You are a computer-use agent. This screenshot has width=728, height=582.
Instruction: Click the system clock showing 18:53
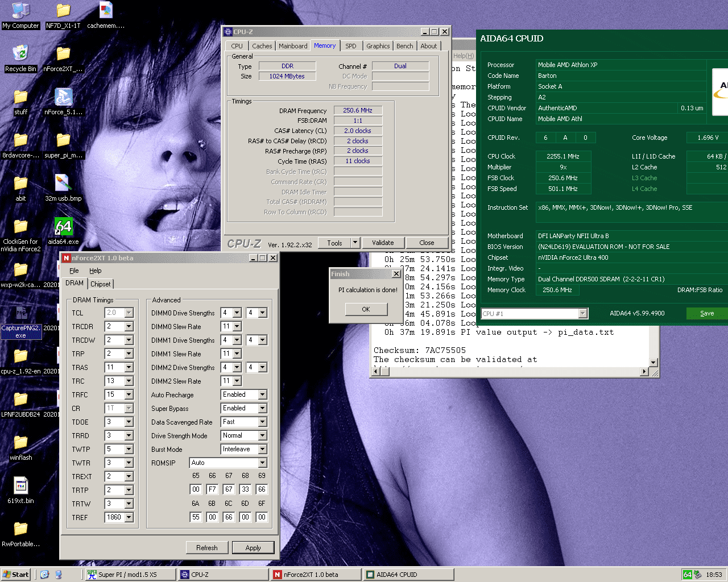714,575
